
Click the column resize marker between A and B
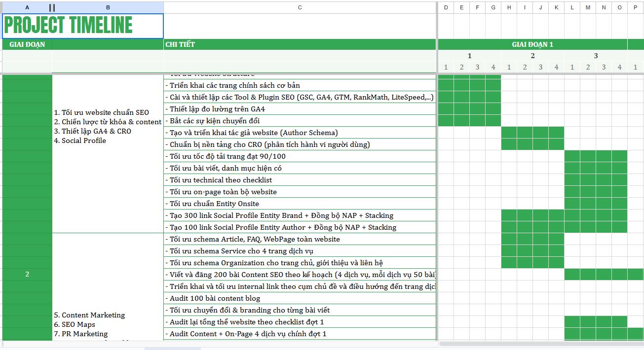click(x=52, y=7)
